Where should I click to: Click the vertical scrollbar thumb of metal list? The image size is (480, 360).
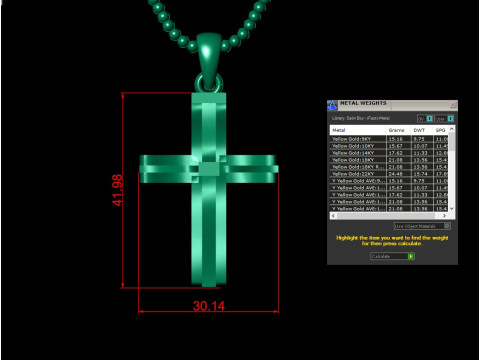pyautogui.click(x=452, y=142)
